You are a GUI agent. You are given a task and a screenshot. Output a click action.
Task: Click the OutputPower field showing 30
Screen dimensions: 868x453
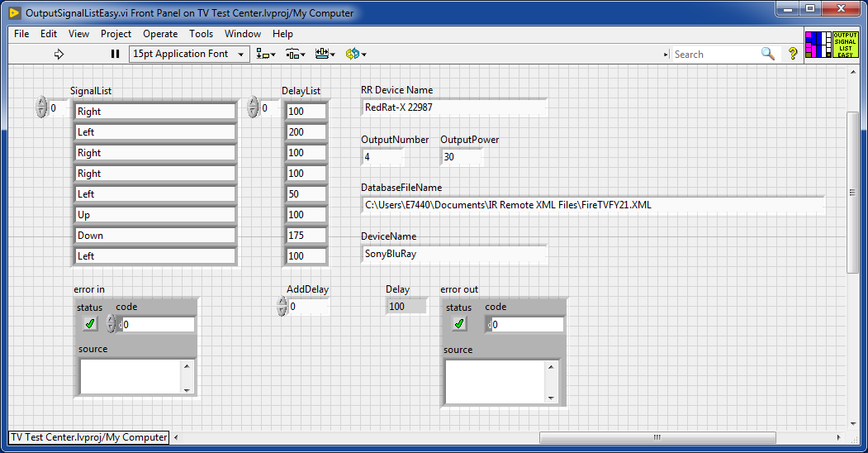coord(462,157)
